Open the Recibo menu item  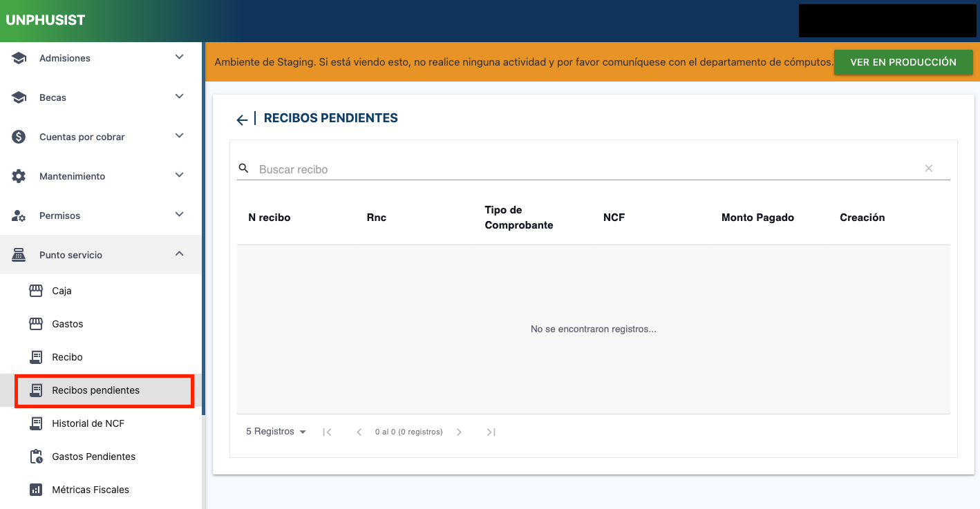tap(67, 357)
